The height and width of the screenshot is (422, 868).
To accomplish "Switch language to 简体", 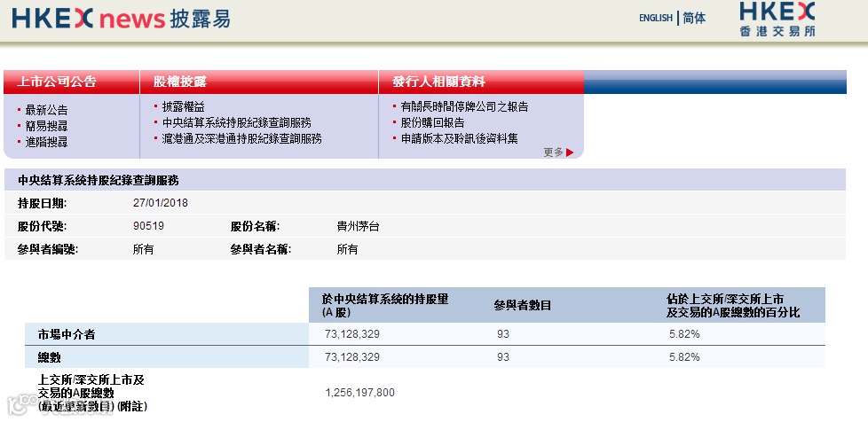I will point(694,19).
